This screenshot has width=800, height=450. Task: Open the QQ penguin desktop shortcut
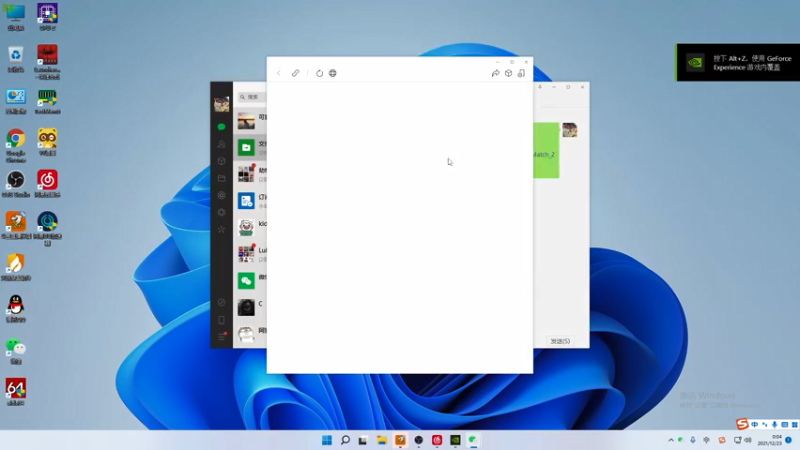click(16, 309)
